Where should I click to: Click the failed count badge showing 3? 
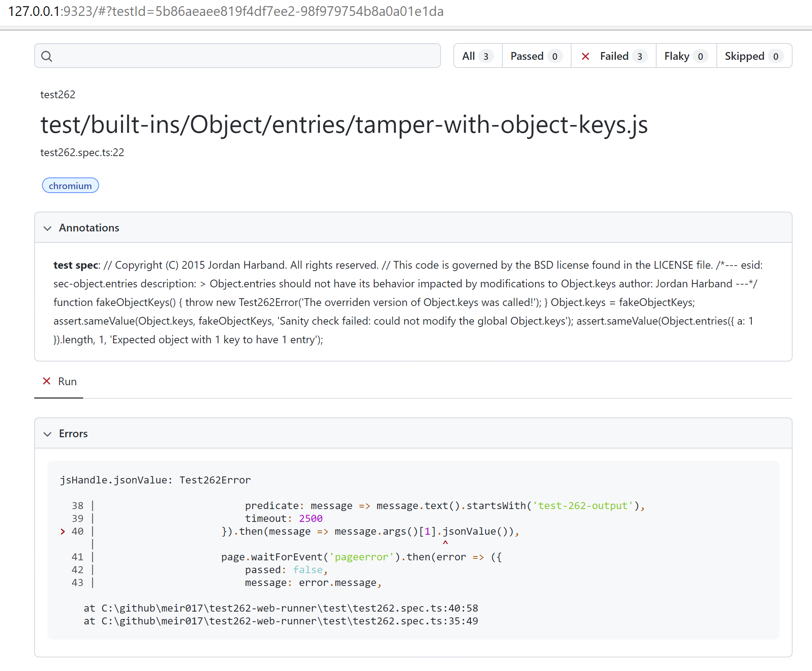coord(640,56)
